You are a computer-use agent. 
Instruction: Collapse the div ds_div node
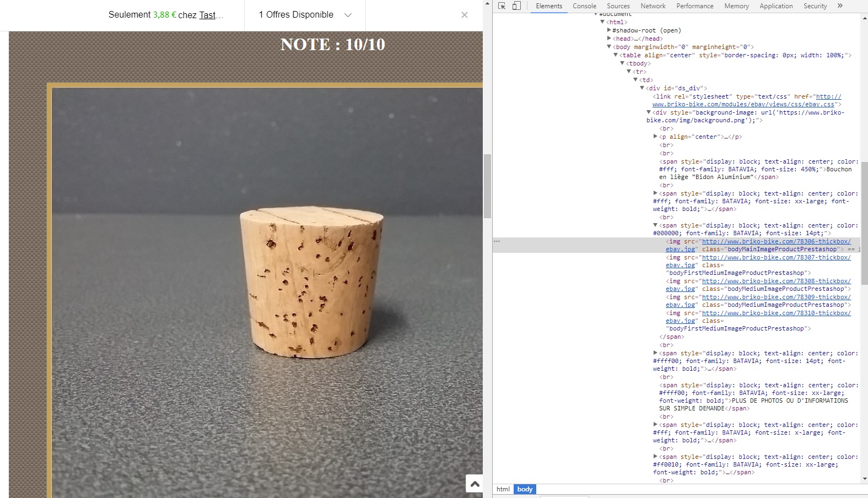pos(642,88)
